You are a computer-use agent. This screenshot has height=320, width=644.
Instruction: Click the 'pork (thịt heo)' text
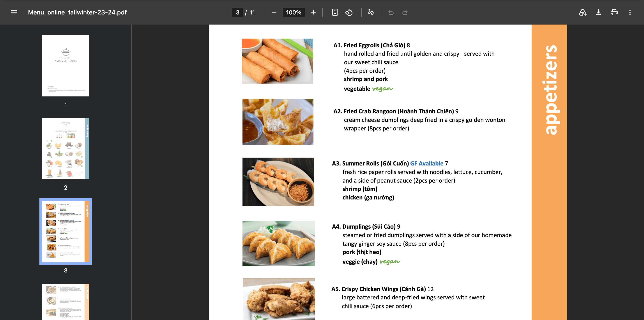pos(362,252)
